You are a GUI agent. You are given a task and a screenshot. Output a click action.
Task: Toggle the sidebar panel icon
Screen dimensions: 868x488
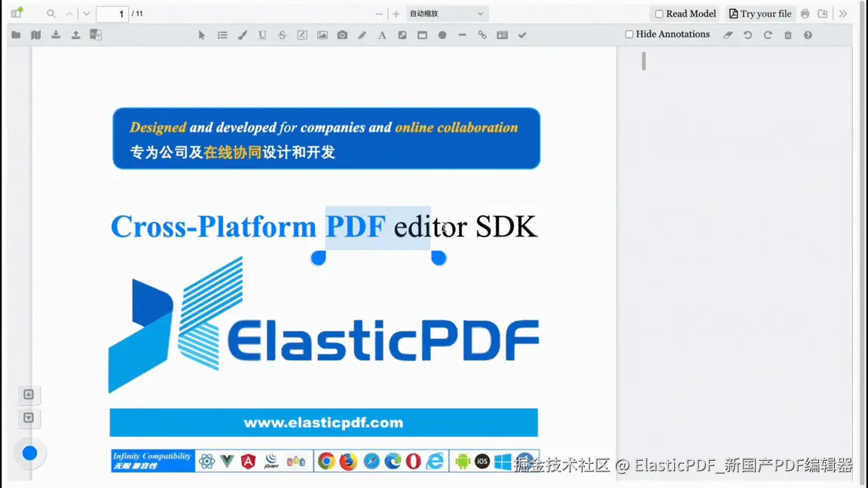point(17,13)
